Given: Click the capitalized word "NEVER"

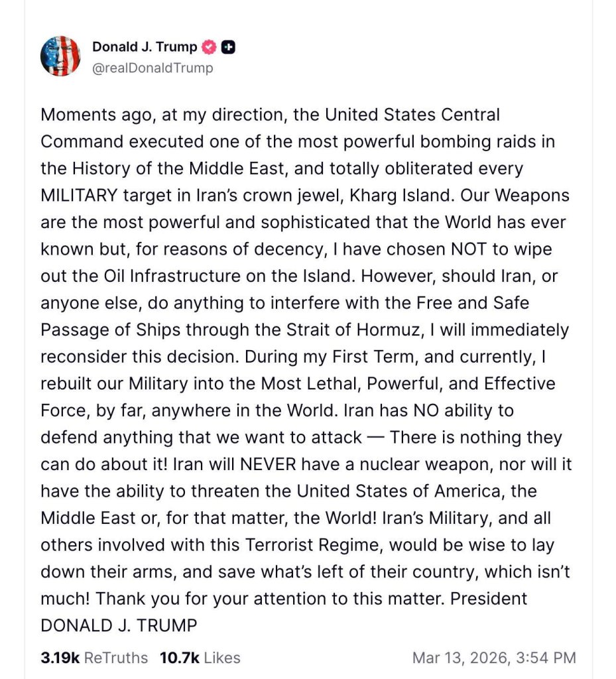Looking at the screenshot, I should [273, 464].
